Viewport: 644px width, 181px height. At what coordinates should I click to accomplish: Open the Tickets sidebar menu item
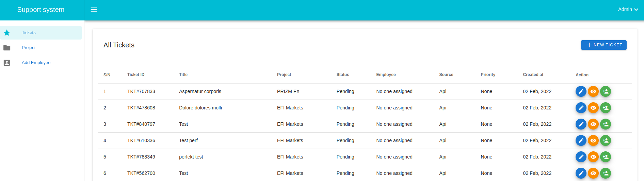click(29, 33)
